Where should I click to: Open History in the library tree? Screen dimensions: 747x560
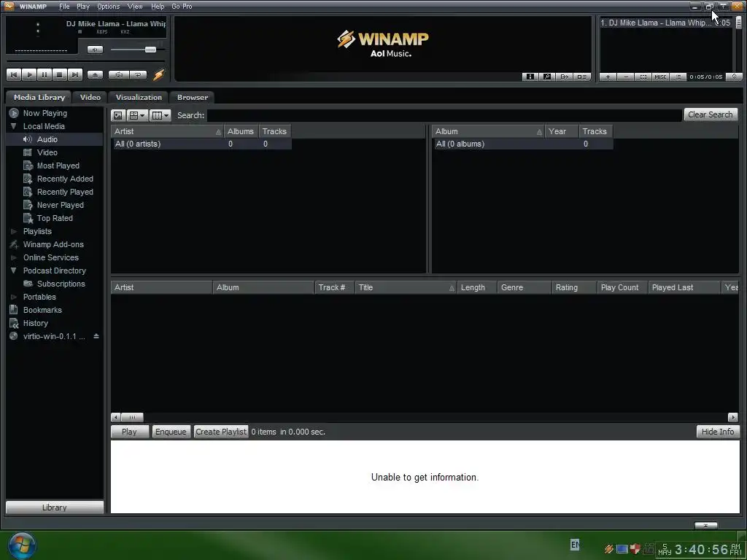[x=35, y=323]
